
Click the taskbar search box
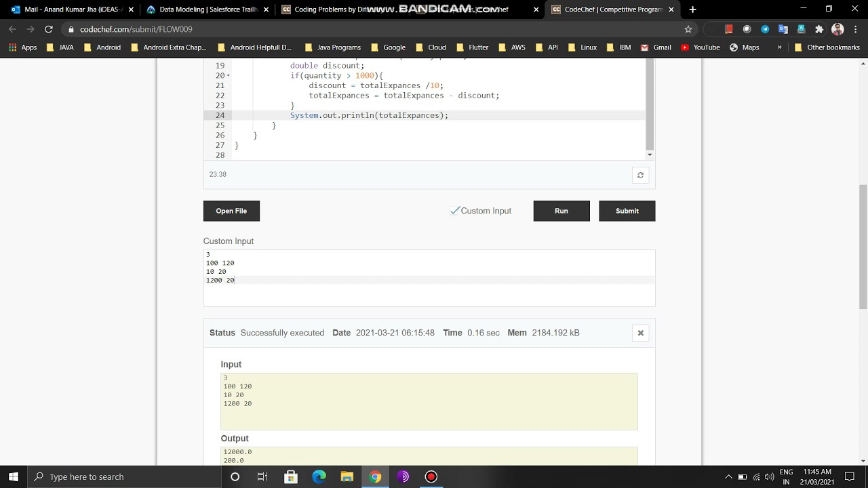[x=125, y=476]
